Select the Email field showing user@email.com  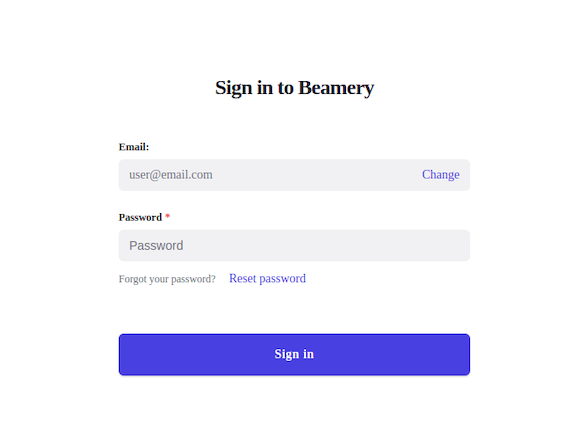pos(294,175)
